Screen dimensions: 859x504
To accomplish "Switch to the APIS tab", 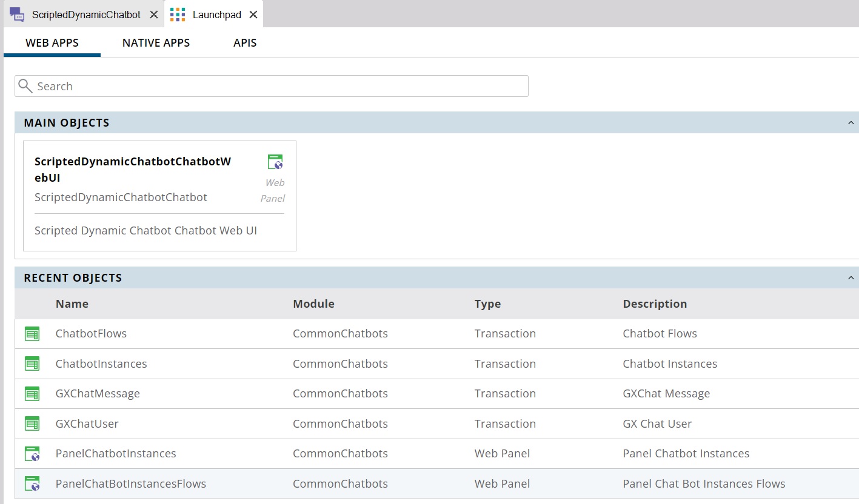I will pos(245,43).
